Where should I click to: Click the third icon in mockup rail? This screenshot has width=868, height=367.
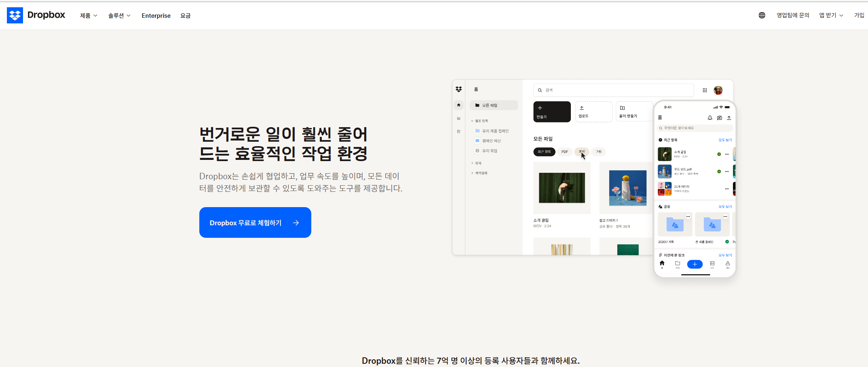point(458,131)
